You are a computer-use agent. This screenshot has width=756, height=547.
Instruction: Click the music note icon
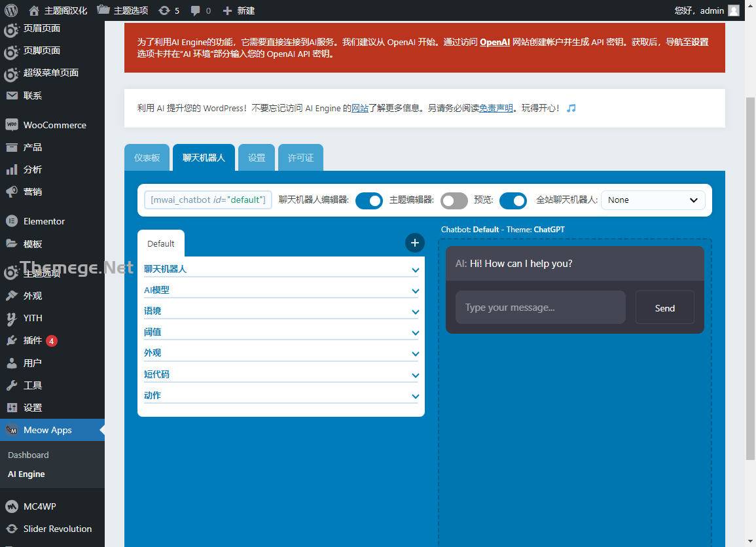pyautogui.click(x=571, y=108)
